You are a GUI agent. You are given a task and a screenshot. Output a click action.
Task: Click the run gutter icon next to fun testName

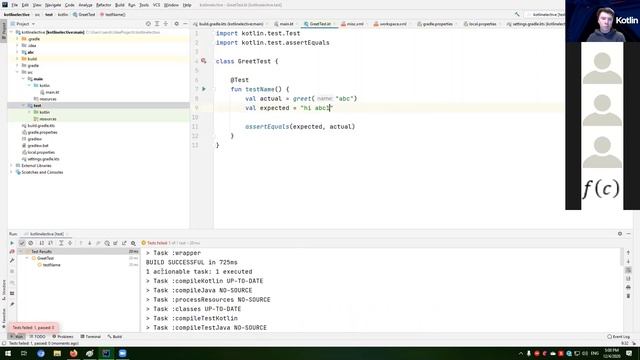click(204, 89)
